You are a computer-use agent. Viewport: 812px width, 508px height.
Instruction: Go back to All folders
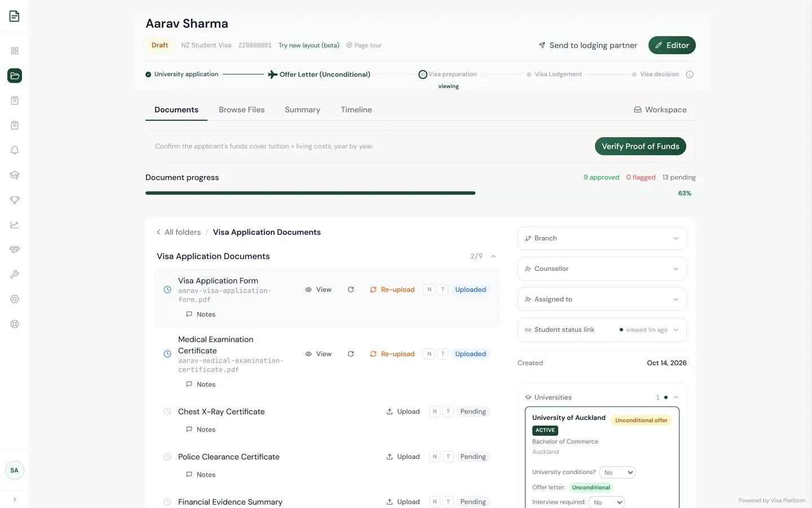[x=179, y=232]
